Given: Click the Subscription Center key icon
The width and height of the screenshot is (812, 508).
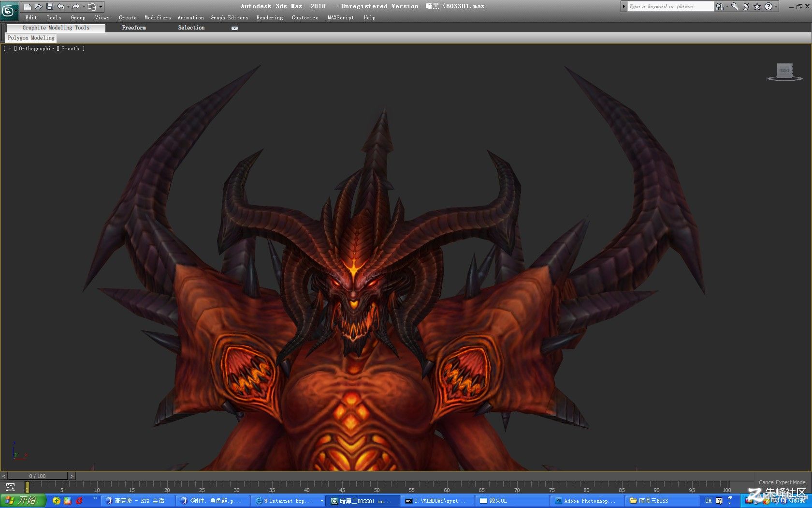Looking at the screenshot, I should (x=735, y=6).
